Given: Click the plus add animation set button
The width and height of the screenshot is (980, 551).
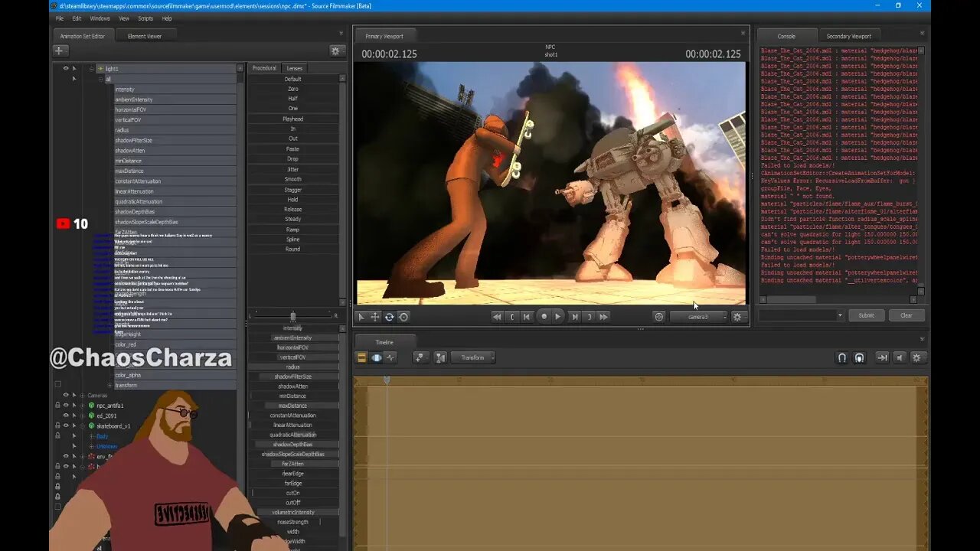Looking at the screenshot, I should point(60,51).
